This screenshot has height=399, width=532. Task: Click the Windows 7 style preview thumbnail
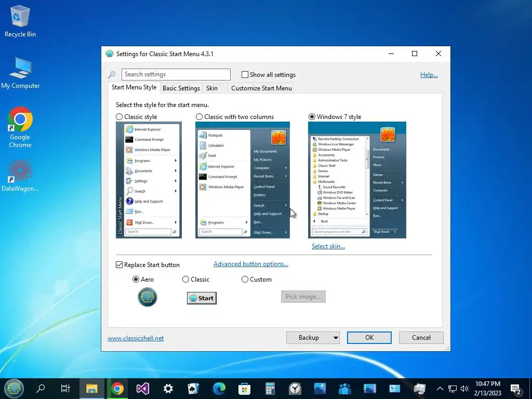tap(357, 180)
